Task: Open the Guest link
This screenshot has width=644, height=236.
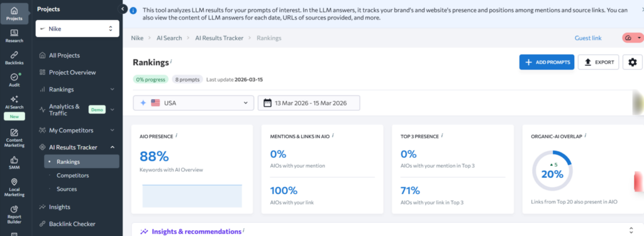Action: coord(588,38)
